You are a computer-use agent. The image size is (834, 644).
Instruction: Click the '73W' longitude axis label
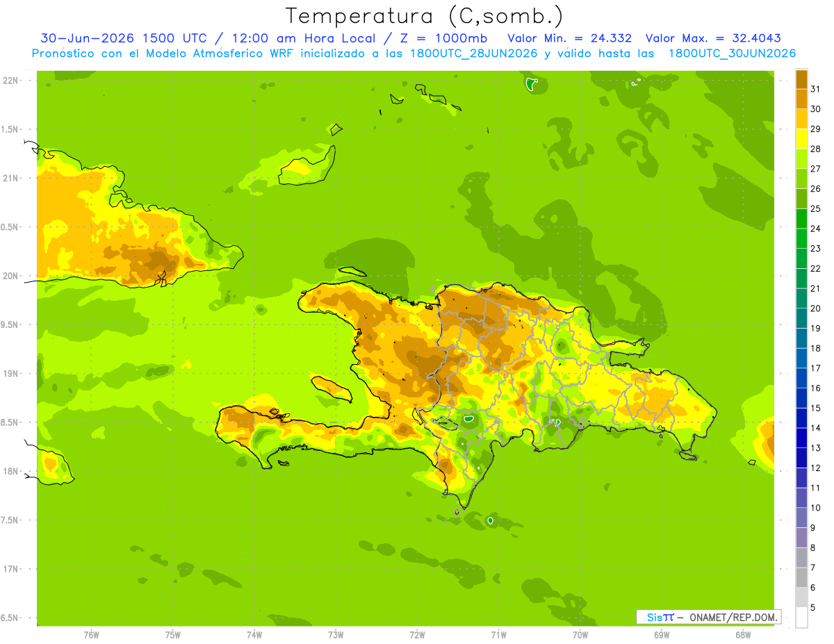pos(336,634)
